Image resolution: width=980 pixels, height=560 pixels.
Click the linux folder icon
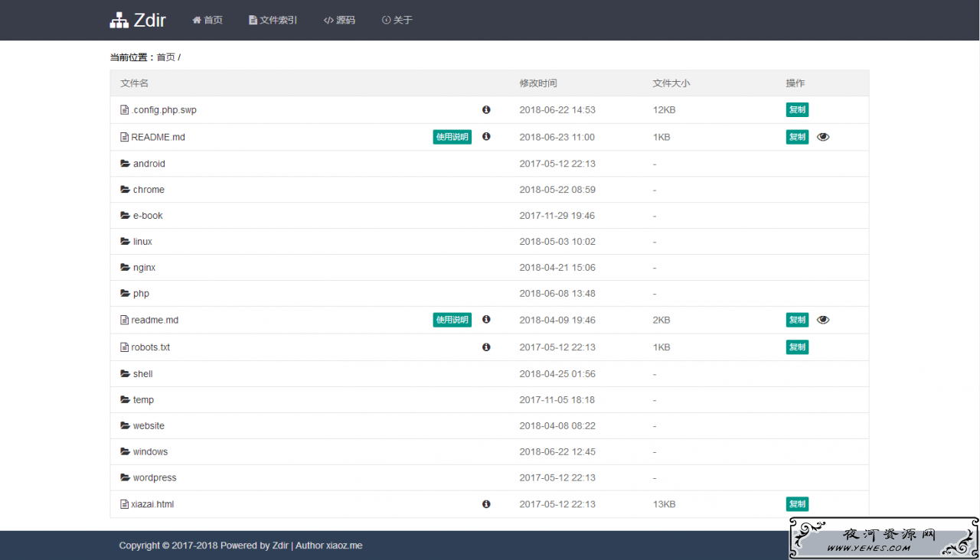[x=125, y=242]
